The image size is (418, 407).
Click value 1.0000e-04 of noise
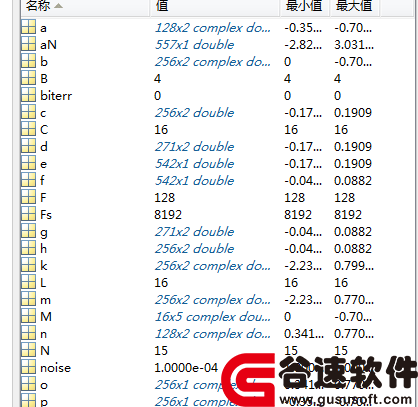click(x=186, y=368)
